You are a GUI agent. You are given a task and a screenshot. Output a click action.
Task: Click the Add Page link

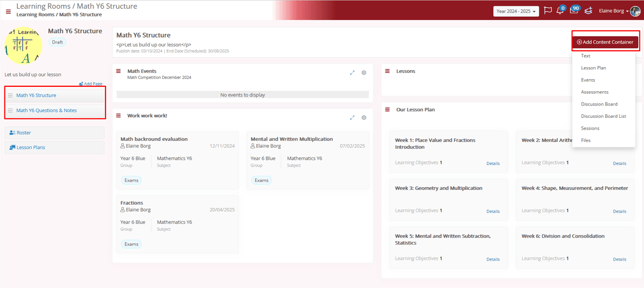91,84
